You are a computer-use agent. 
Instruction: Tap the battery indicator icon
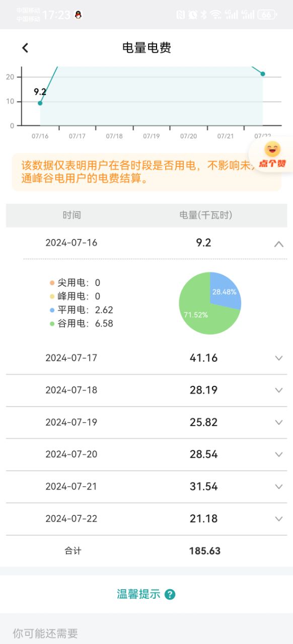(266, 15)
